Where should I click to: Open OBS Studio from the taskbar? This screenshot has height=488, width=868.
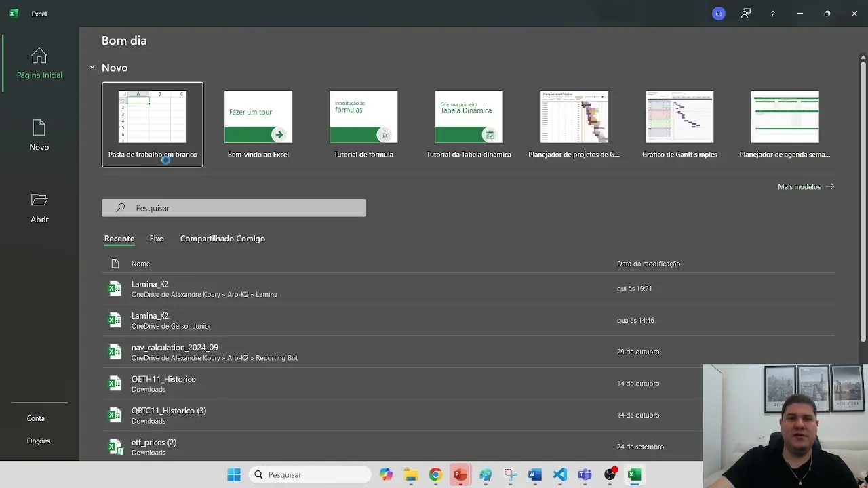610,474
